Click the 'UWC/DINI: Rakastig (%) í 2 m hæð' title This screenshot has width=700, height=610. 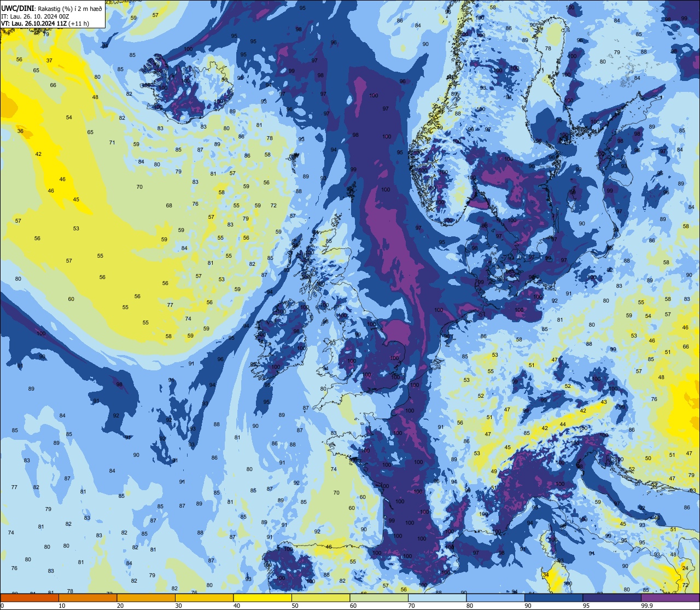pos(51,8)
